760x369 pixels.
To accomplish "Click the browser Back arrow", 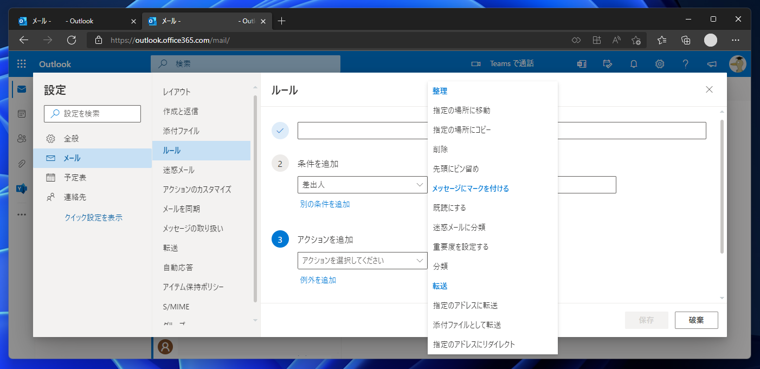I will click(23, 40).
